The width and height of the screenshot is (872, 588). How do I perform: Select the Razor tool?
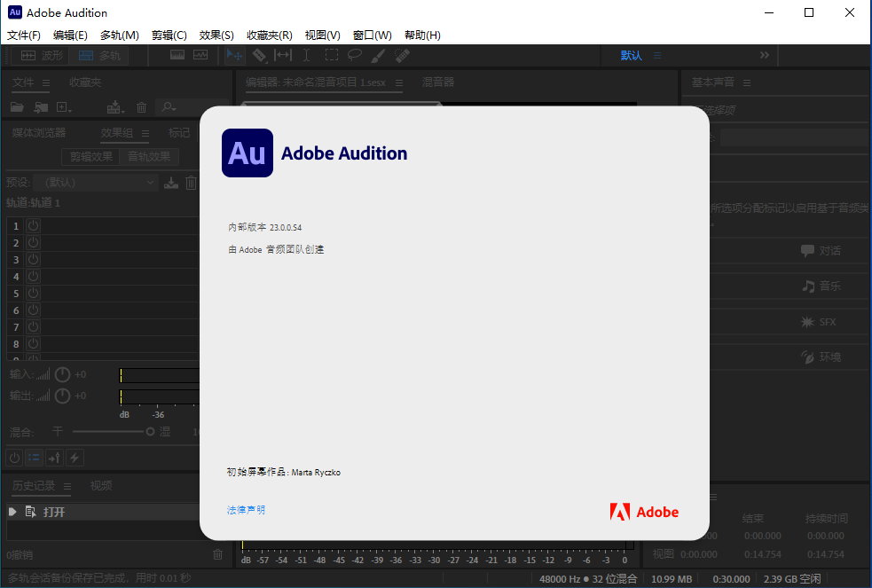(259, 55)
